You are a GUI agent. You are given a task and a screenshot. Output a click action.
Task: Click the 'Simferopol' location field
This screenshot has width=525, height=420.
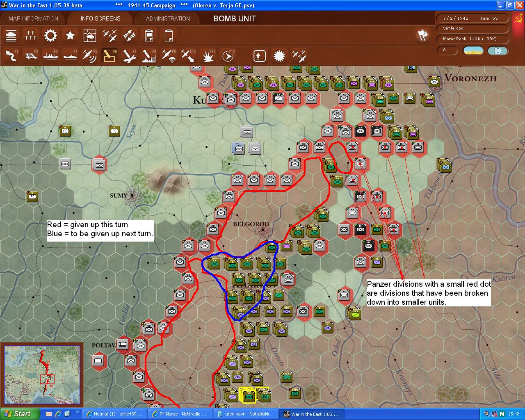pyautogui.click(x=472, y=28)
